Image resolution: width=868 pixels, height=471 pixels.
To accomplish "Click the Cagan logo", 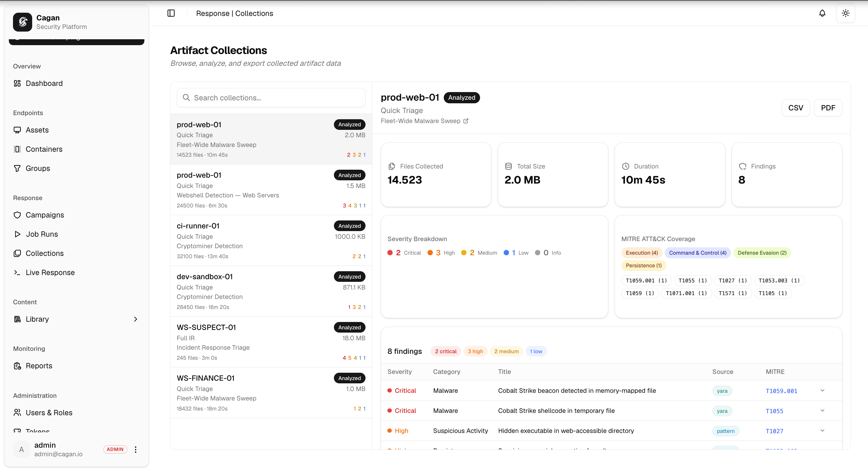I will [22, 22].
